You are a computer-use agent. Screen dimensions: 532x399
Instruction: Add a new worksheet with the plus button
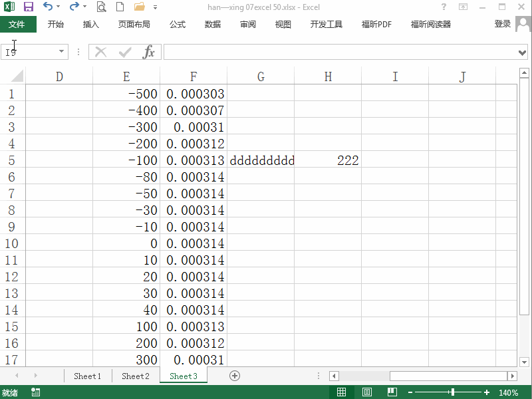234,376
